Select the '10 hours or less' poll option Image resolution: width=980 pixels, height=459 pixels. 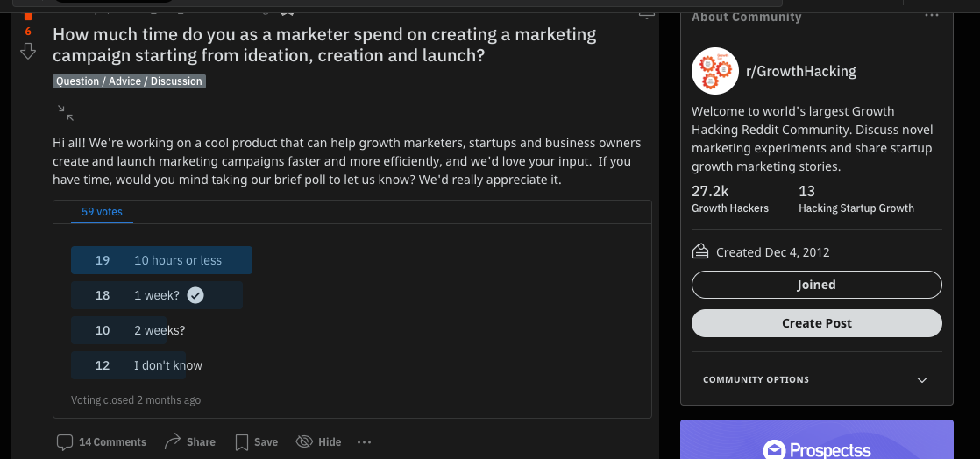click(x=161, y=260)
